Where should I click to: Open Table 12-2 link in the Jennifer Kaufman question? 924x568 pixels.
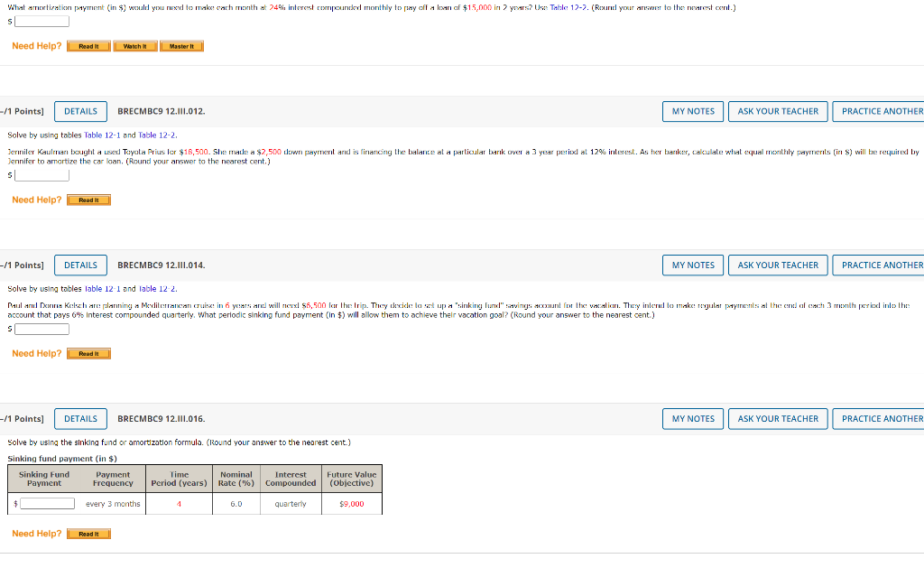click(157, 135)
